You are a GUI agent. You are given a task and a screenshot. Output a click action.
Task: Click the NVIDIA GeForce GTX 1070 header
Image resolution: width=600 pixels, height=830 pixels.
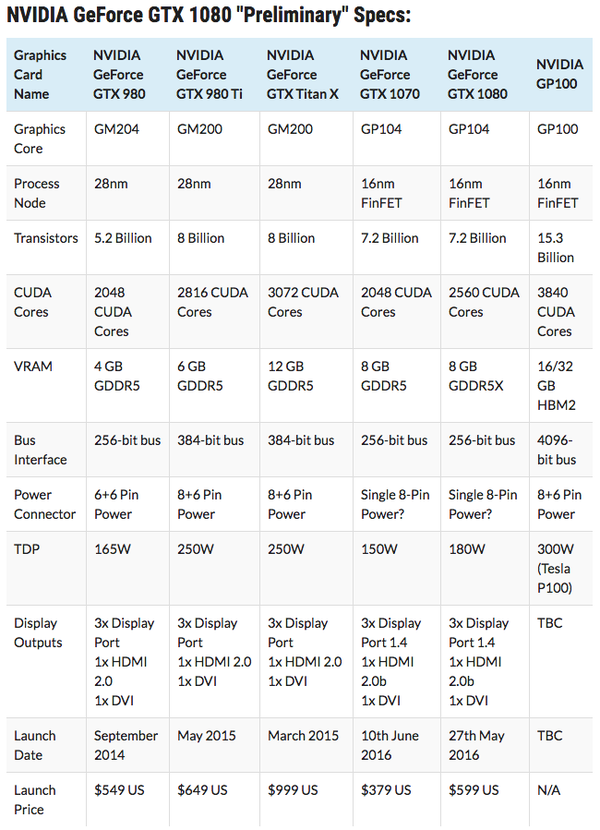pyautogui.click(x=390, y=75)
